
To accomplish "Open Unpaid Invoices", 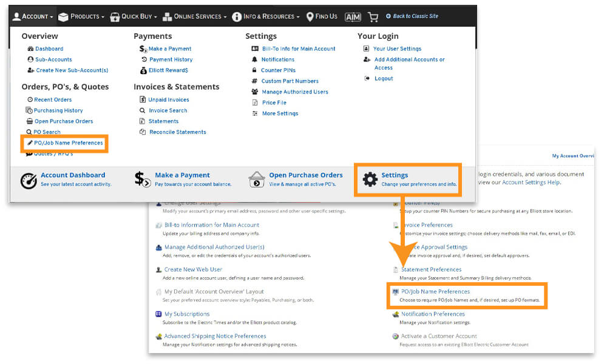I will click(169, 100).
